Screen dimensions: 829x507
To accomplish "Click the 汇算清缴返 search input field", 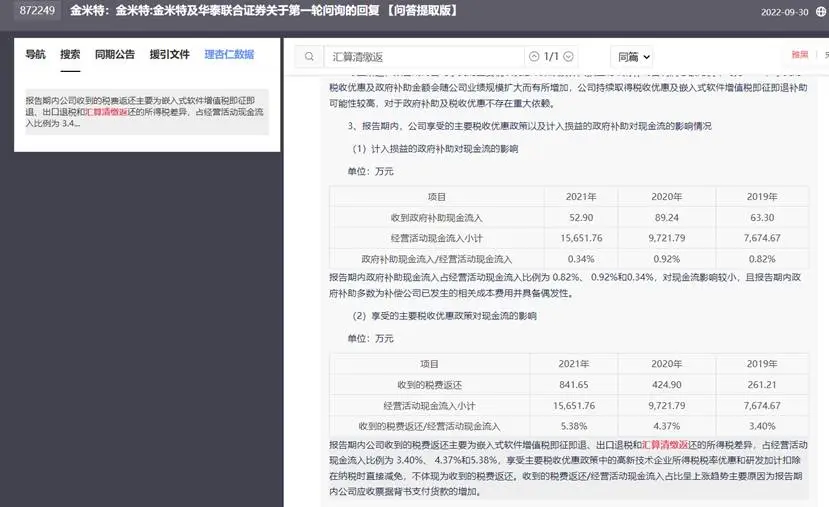I will click(x=424, y=57).
